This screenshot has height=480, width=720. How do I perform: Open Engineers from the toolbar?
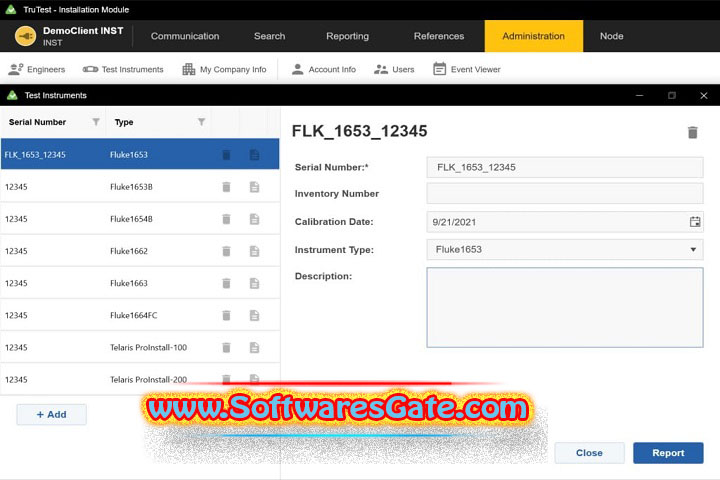(37, 69)
